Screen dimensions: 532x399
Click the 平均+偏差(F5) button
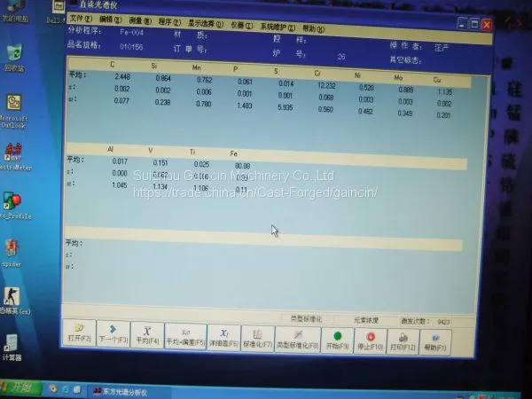(x=185, y=337)
